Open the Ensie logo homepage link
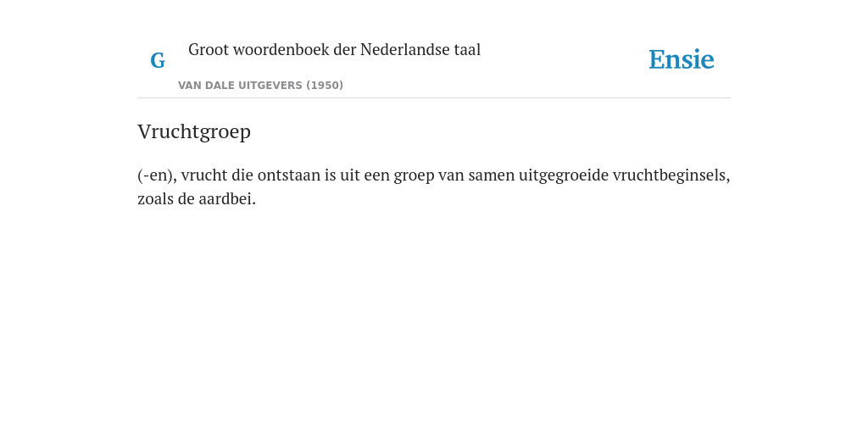 tap(682, 60)
